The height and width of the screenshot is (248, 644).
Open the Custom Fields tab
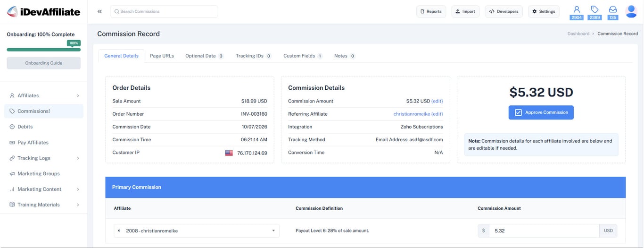(x=303, y=56)
